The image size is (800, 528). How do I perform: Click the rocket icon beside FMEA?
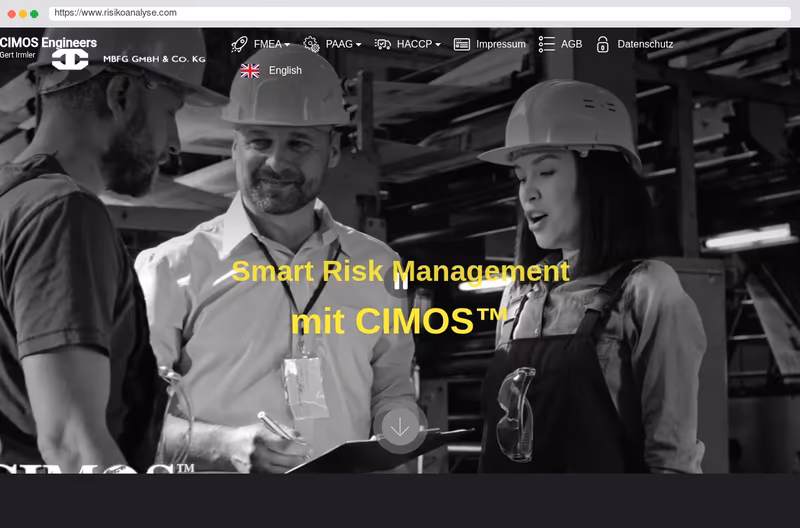[x=239, y=44]
